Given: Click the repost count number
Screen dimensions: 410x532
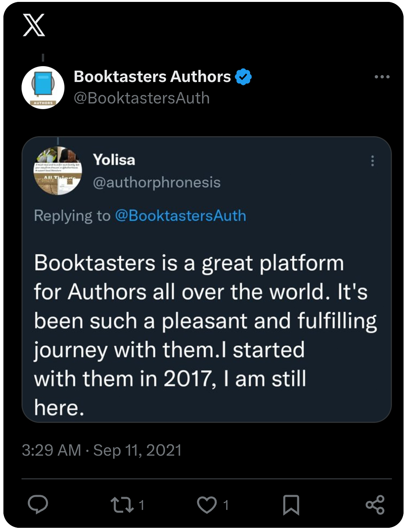Looking at the screenshot, I should pos(142,505).
